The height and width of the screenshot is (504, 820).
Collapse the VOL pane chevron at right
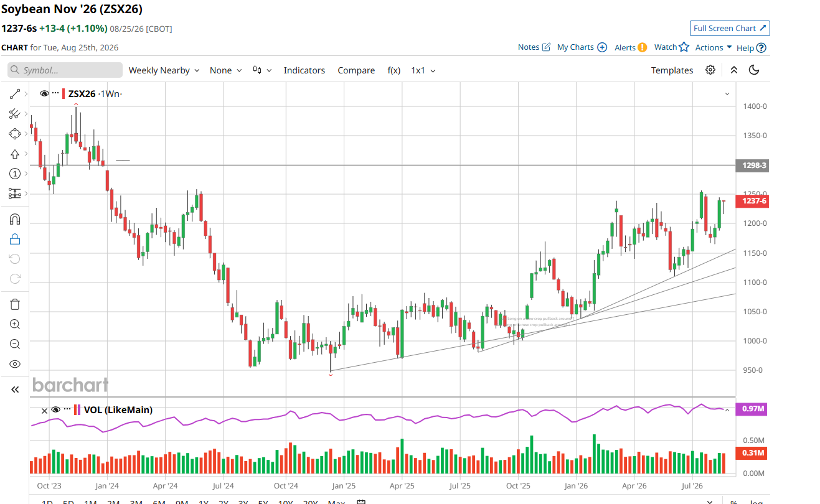[x=727, y=410]
